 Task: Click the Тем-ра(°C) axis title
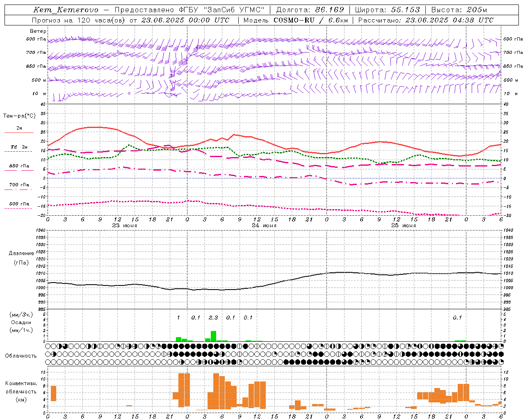[x=19, y=116]
